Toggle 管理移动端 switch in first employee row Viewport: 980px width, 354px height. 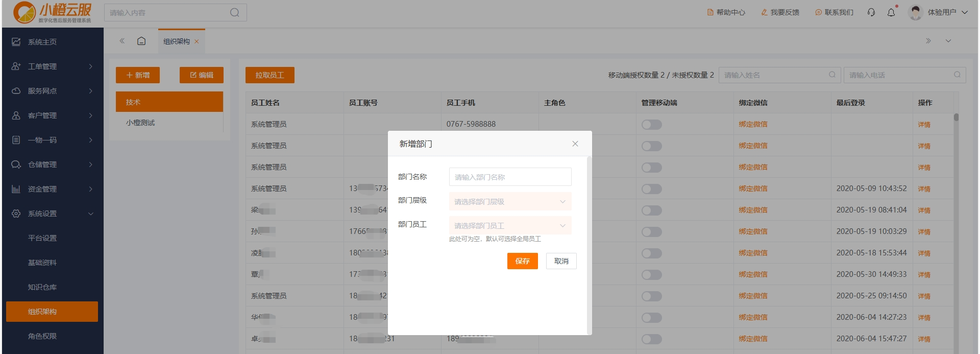coord(651,125)
